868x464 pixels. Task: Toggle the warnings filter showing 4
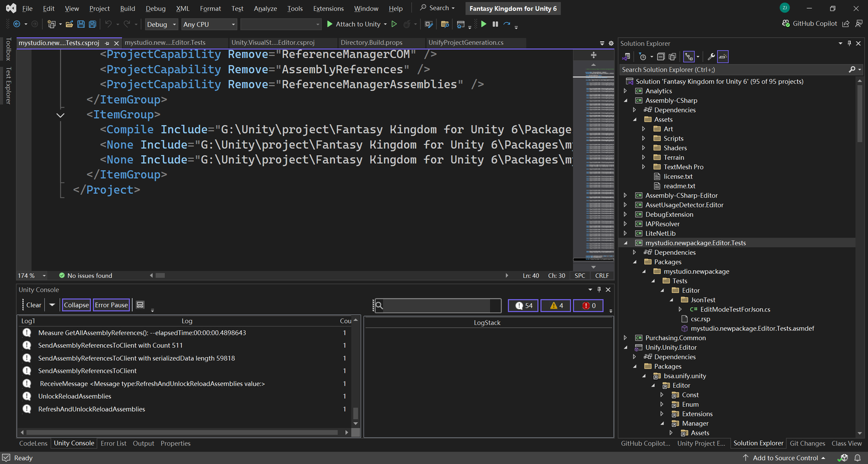556,306
